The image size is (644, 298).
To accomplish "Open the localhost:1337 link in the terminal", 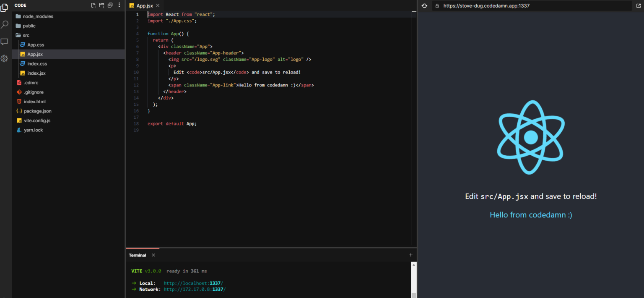I will [x=193, y=283].
